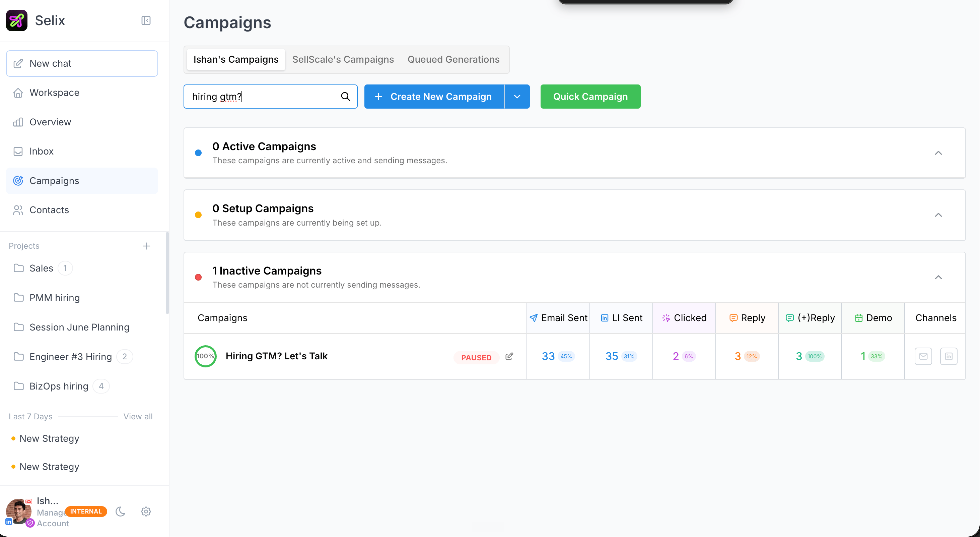The image size is (980, 537).
Task: Start a New chat
Action: click(82, 64)
